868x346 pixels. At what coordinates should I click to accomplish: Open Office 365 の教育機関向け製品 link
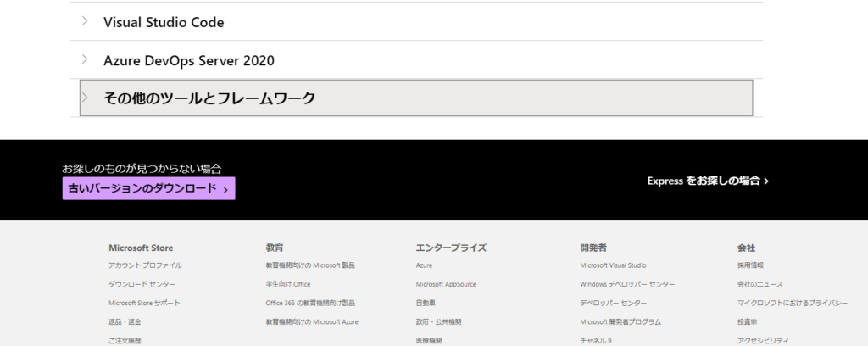click(310, 304)
